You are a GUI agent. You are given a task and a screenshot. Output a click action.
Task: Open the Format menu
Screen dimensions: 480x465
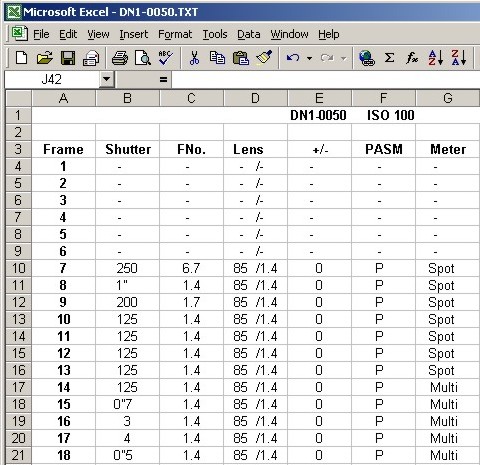(175, 34)
